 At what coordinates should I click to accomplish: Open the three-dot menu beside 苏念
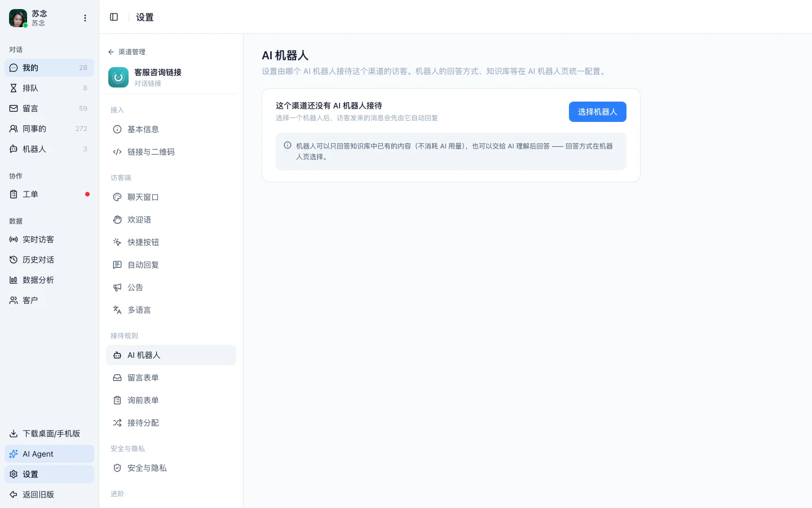click(x=85, y=18)
